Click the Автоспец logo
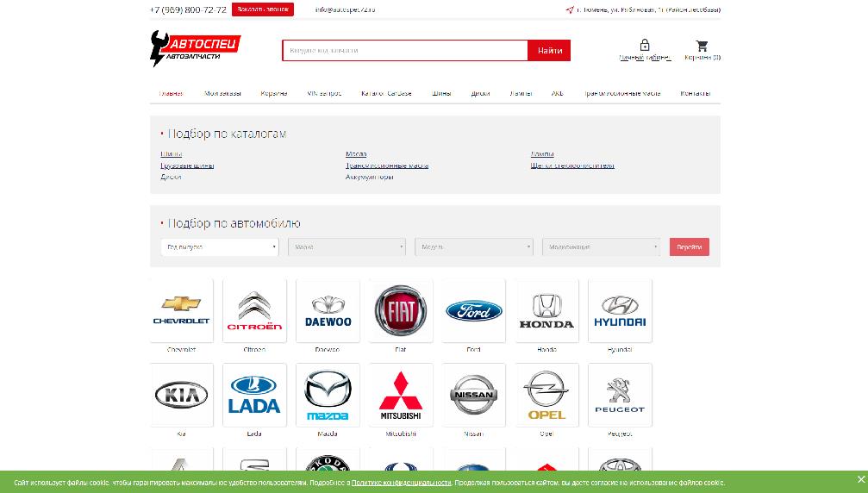Viewport: 868px width, 493px height. 196,48
